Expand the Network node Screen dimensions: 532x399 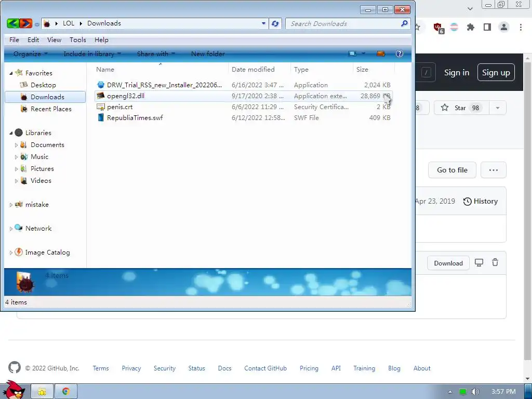(x=11, y=229)
